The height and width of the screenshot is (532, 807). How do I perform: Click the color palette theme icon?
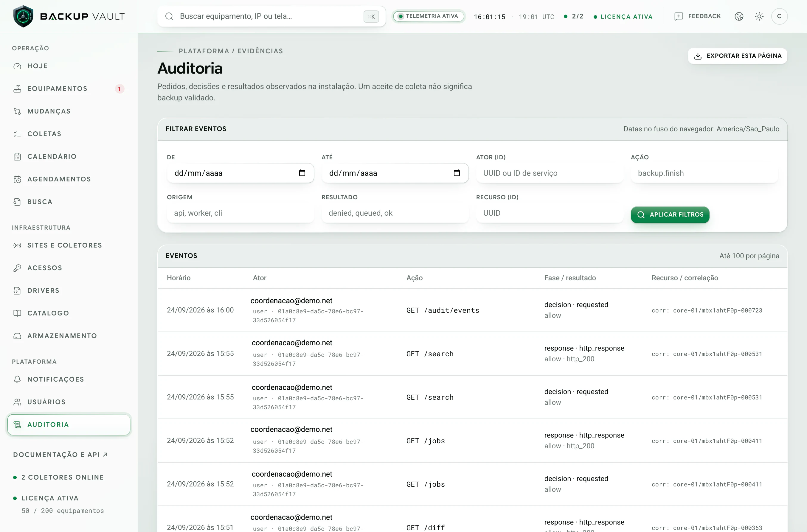pos(739,16)
